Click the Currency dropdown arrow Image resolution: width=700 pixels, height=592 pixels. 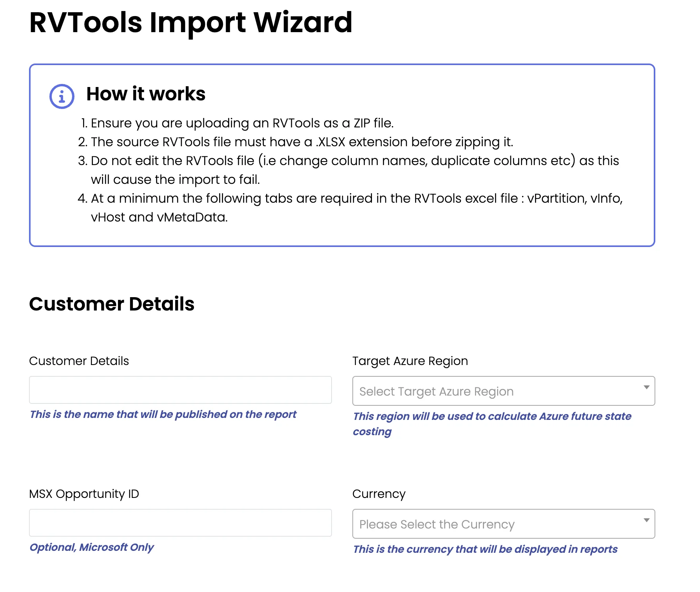click(x=646, y=520)
